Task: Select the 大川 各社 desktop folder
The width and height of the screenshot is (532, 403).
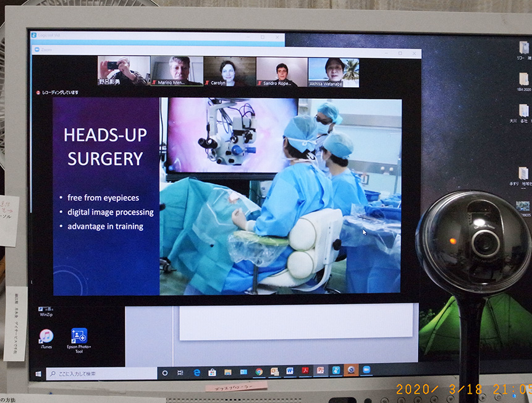Action: click(x=523, y=113)
